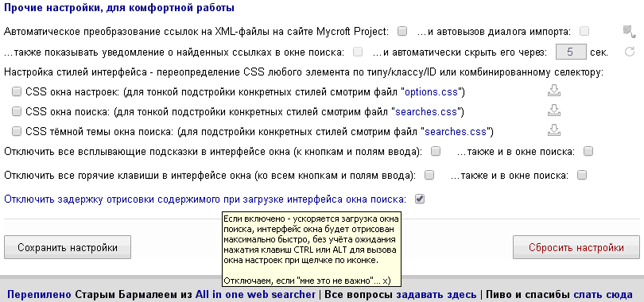Click the download icon in the 'CSS окна поиска' row
644x302 pixels.
coord(554,110)
